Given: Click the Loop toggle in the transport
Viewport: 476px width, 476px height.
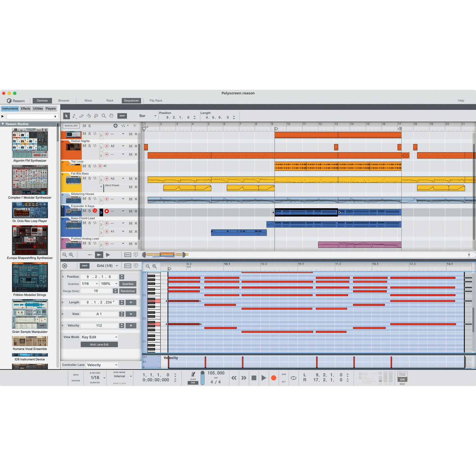Looking at the screenshot, I should [294, 378].
